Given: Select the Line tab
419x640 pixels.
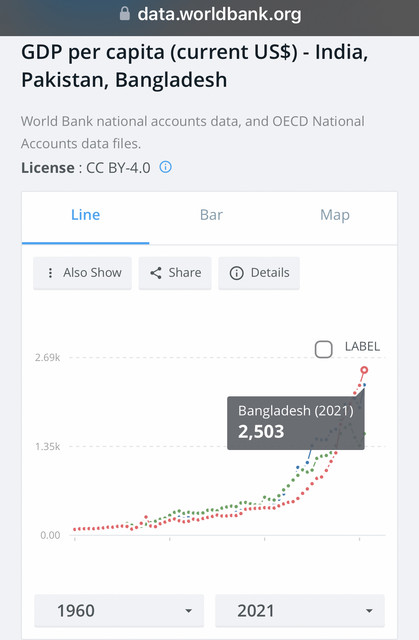Looking at the screenshot, I should [x=86, y=215].
